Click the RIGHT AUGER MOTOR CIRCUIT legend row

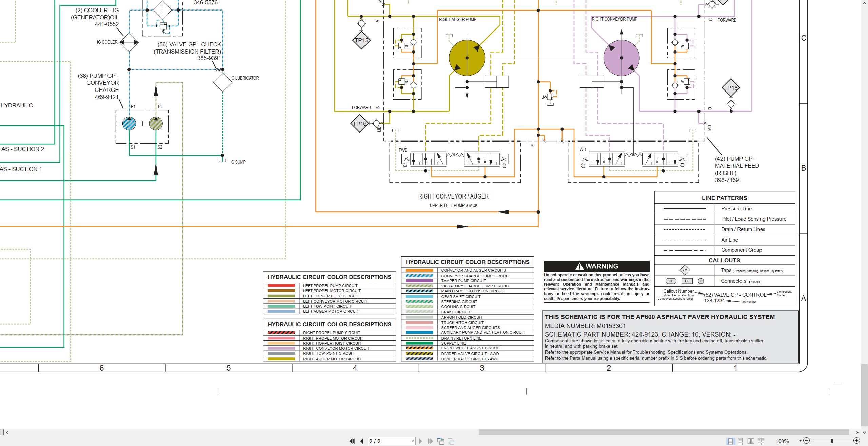[x=330, y=359]
